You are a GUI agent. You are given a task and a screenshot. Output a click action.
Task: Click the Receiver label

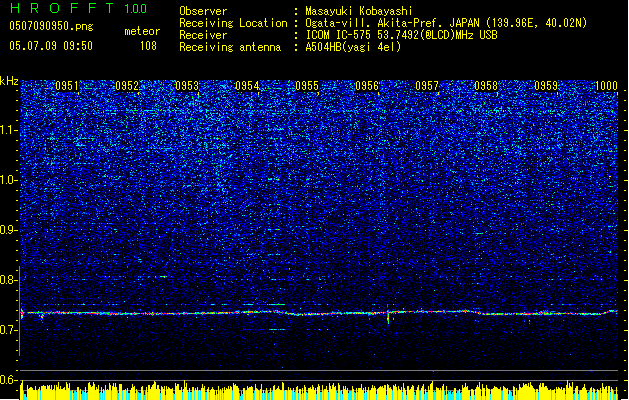(x=203, y=35)
